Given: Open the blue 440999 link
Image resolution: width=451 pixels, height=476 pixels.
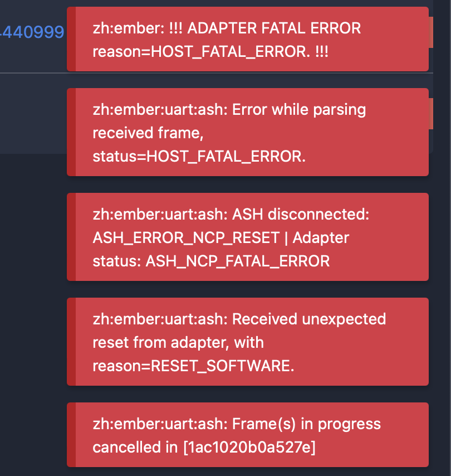Looking at the screenshot, I should pyautogui.click(x=32, y=32).
